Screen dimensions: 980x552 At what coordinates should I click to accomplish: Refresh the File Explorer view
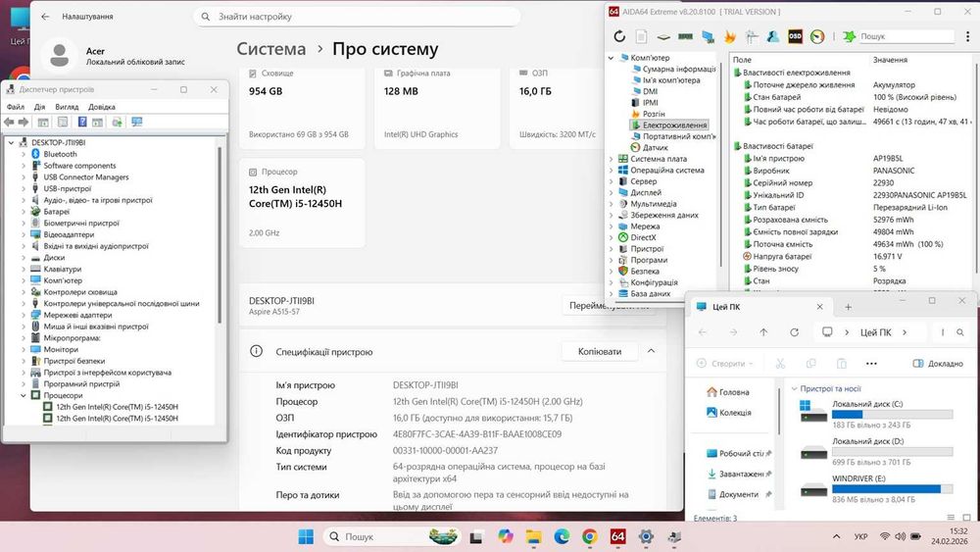point(795,332)
